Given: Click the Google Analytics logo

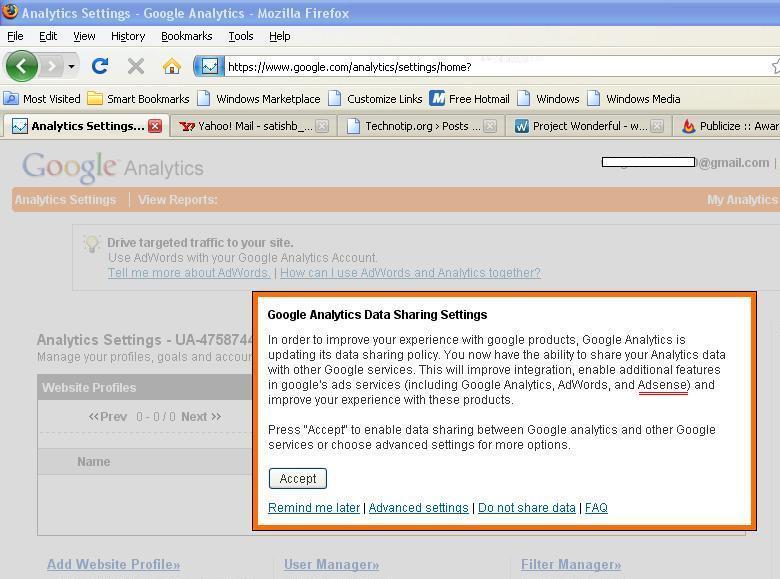Looking at the screenshot, I should pos(113,167).
